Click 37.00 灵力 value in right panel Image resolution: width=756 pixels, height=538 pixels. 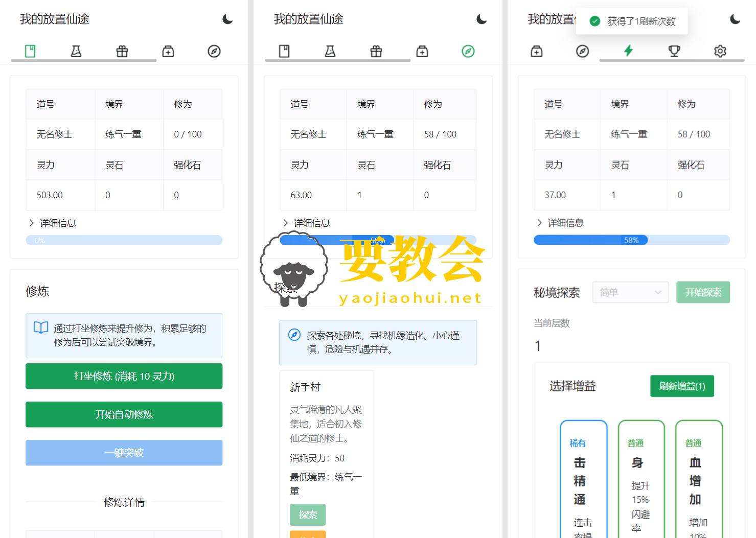click(x=555, y=195)
